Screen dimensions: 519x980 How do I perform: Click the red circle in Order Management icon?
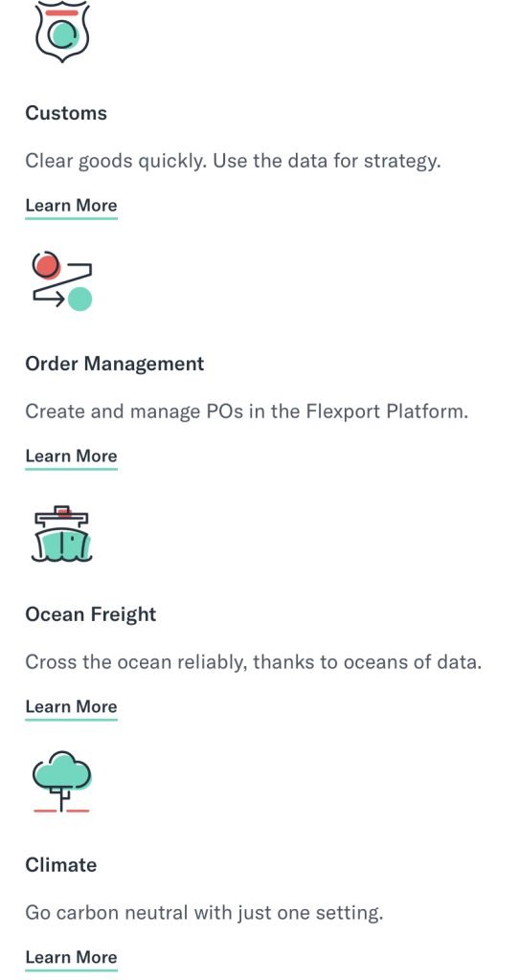[46, 265]
